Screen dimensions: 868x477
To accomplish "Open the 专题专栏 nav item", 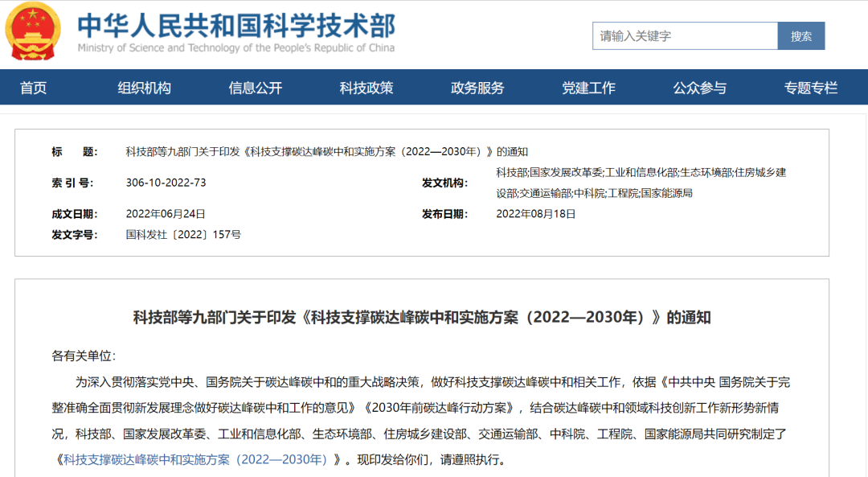I will pos(810,88).
